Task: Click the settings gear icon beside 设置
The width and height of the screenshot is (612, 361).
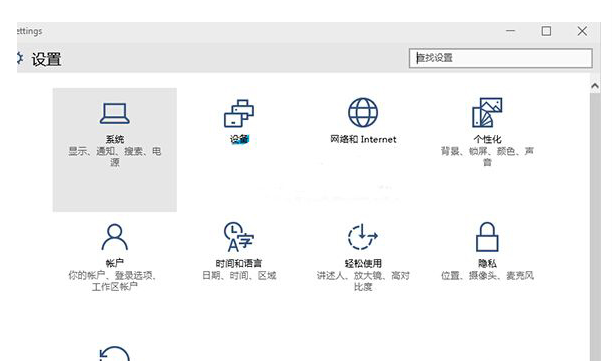Action: [20, 59]
